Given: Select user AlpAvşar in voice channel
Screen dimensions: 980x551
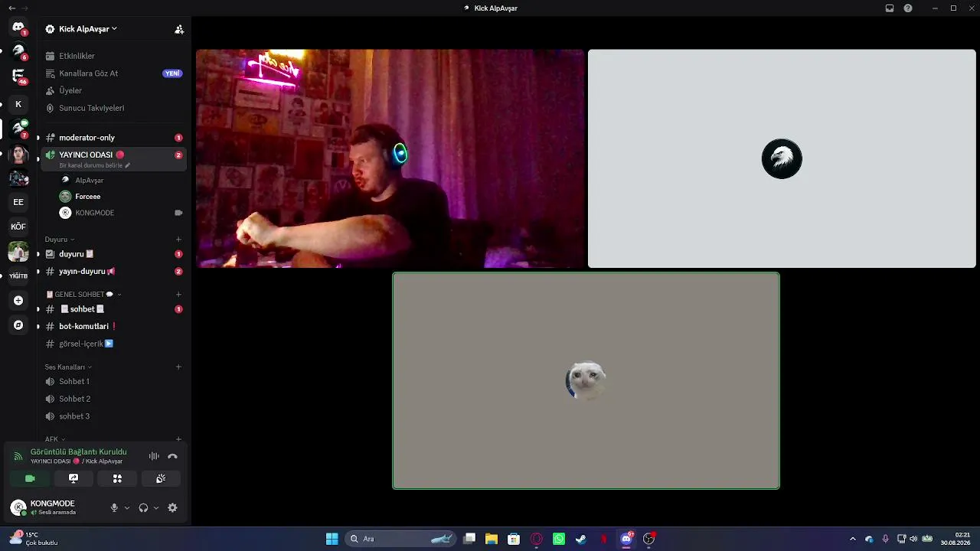Looking at the screenshot, I should click(122, 181).
